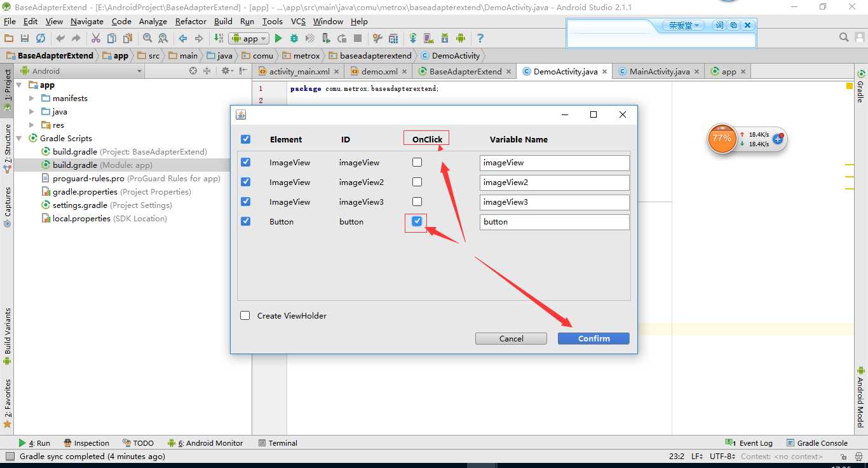Image resolution: width=868 pixels, height=468 pixels.
Task: Open the AVD Manager icon
Action: click(429, 38)
